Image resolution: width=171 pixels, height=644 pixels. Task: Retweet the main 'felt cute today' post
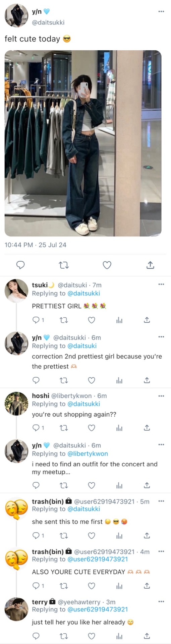coord(64,265)
